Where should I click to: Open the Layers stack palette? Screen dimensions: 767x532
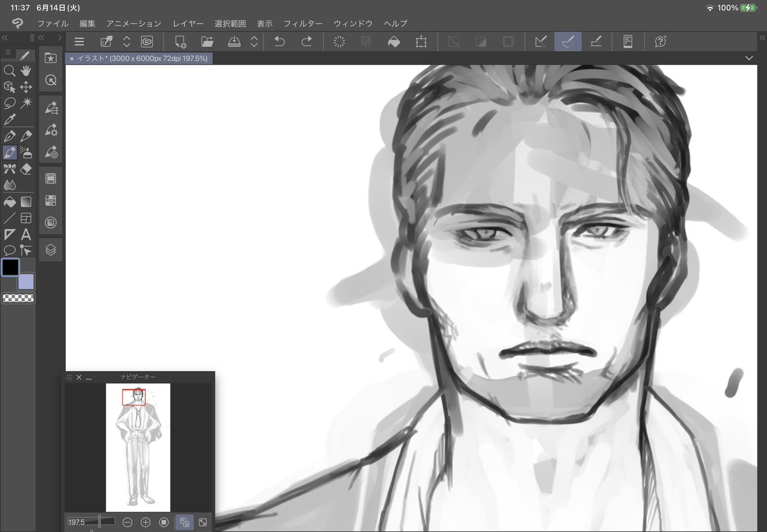[x=50, y=250]
